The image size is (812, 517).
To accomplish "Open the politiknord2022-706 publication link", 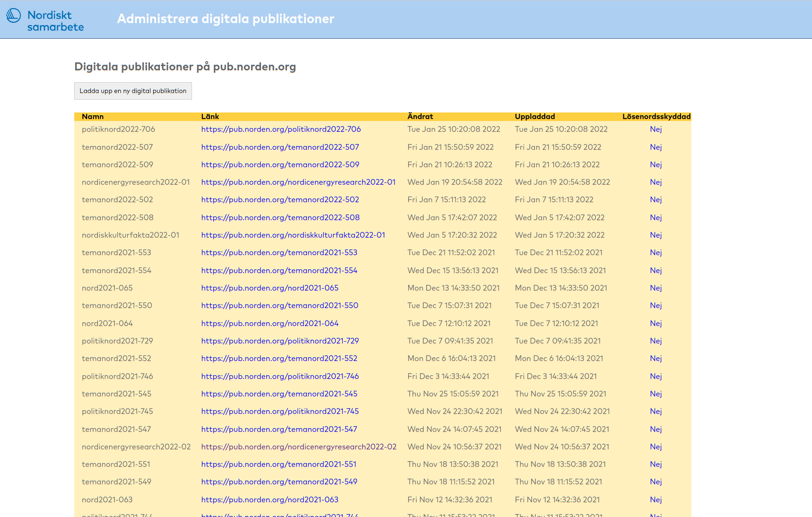I will click(281, 129).
